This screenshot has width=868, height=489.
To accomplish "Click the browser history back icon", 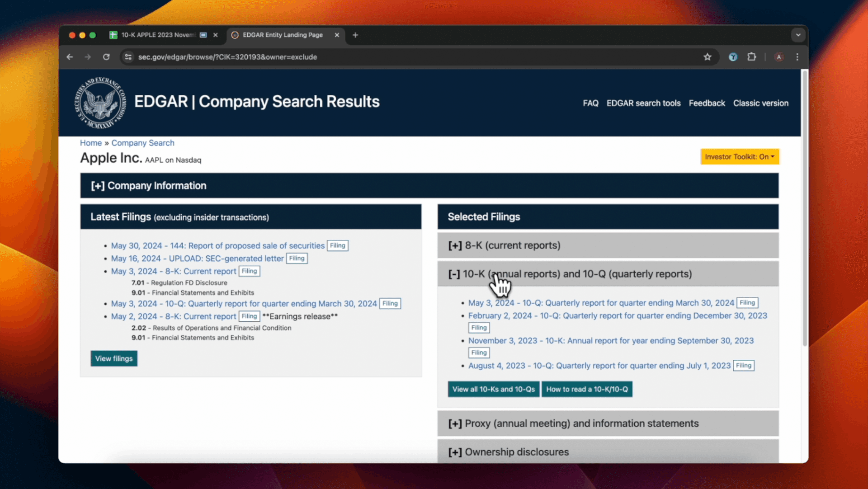I will pyautogui.click(x=70, y=56).
